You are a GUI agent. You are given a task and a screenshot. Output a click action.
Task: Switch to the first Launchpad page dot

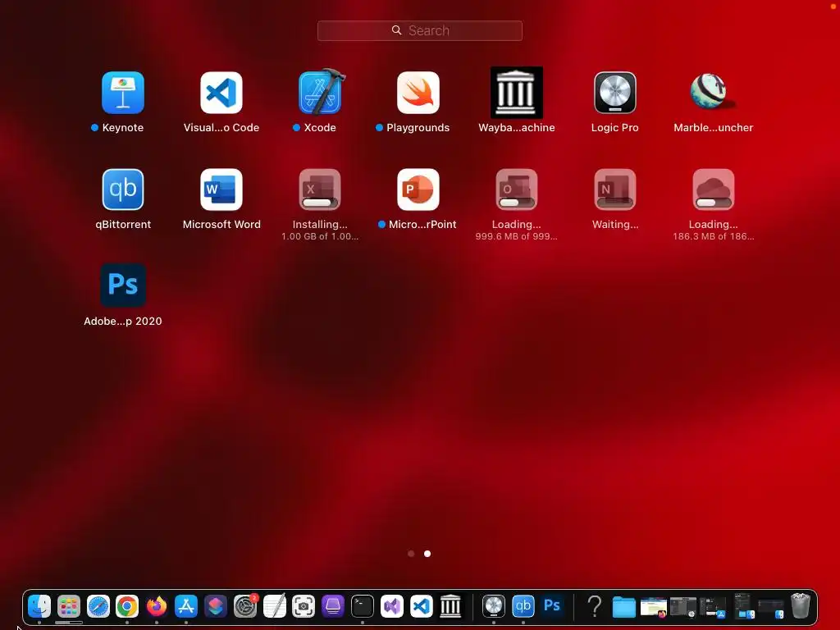(x=411, y=554)
